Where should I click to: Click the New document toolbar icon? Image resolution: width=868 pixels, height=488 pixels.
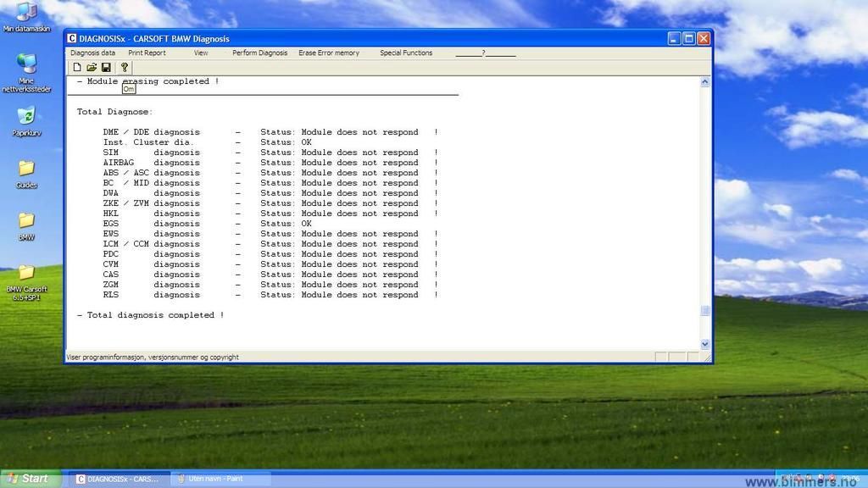(x=77, y=68)
